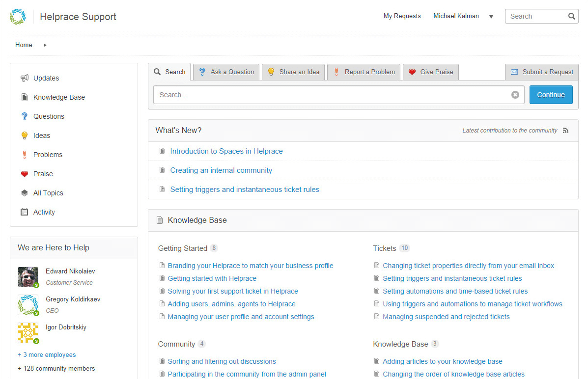Image resolution: width=588 pixels, height=379 pixels.
Task: Click the lightbulb icon on Share an Idea tab
Action: tap(271, 72)
